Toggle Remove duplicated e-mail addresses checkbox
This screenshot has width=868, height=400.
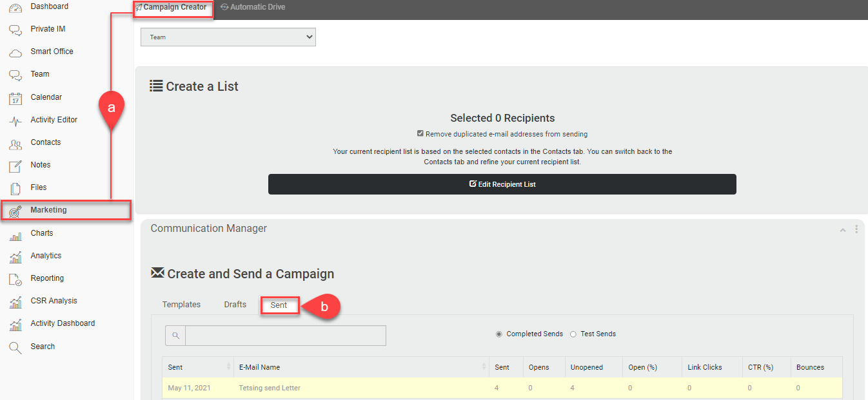(x=420, y=134)
